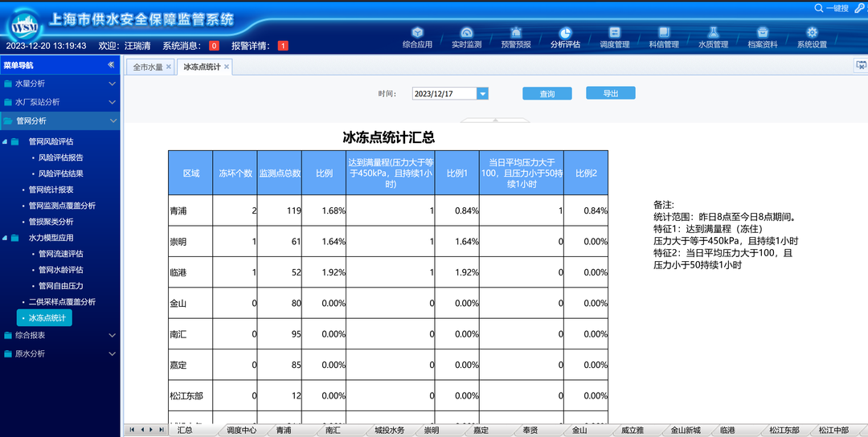Switch to the 松江中部 sheet tab
Screen dimensions: 868x437
(833, 430)
